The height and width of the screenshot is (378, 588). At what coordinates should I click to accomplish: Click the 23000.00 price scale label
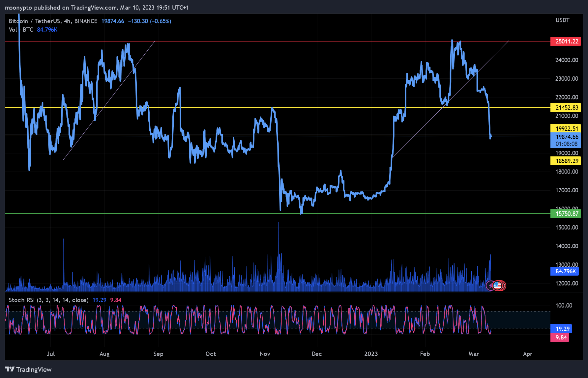pyautogui.click(x=567, y=79)
